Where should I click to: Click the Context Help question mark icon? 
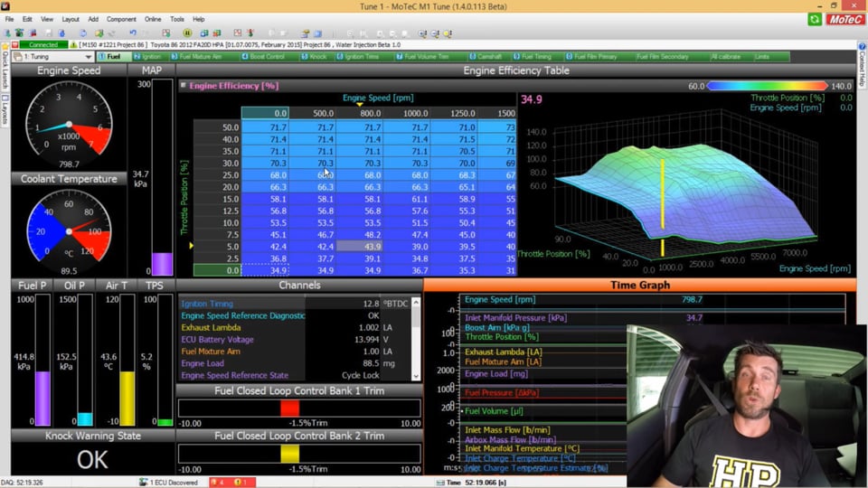[x=862, y=46]
